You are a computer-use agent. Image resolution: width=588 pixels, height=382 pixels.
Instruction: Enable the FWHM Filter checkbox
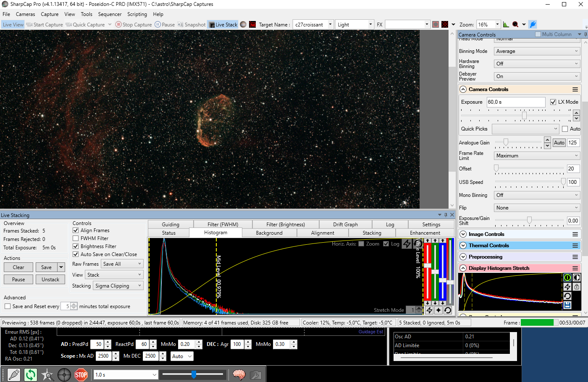tap(76, 238)
